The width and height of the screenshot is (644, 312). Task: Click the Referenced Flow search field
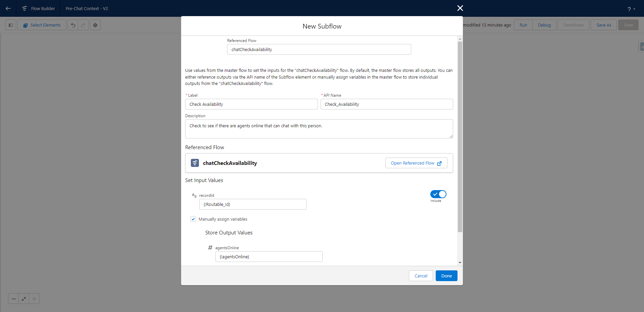pyautogui.click(x=319, y=49)
